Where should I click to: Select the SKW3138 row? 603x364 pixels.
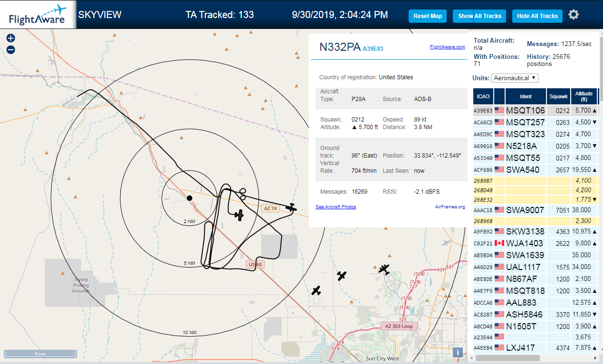(535, 232)
